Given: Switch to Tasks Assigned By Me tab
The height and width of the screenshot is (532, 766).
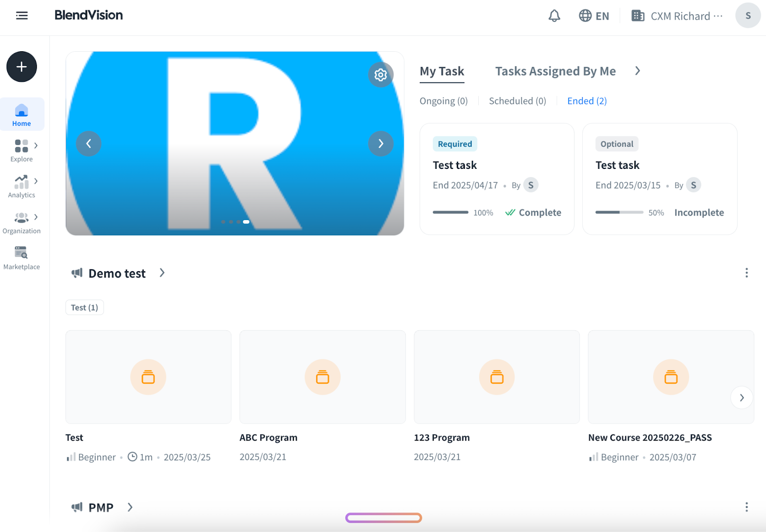Looking at the screenshot, I should click(555, 71).
